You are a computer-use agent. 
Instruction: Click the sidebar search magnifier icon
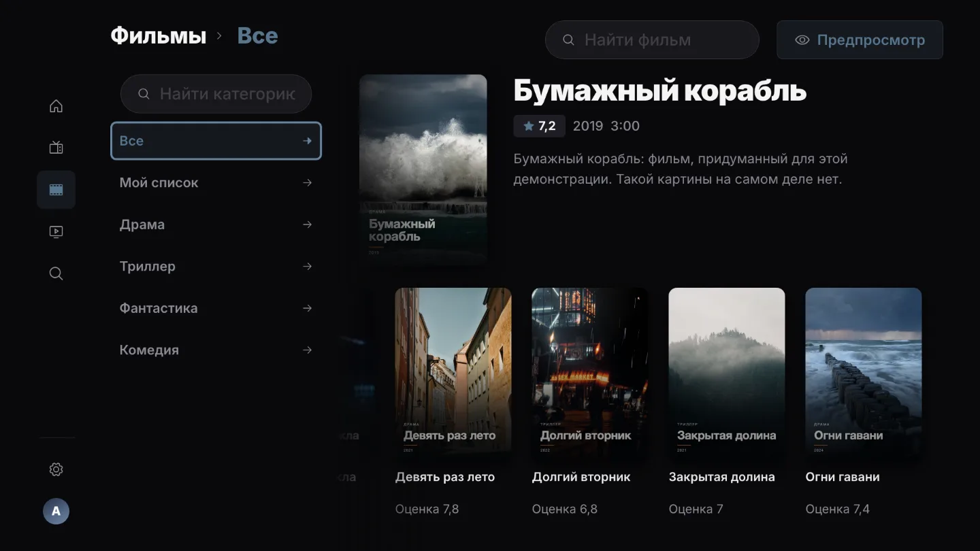pyautogui.click(x=56, y=273)
